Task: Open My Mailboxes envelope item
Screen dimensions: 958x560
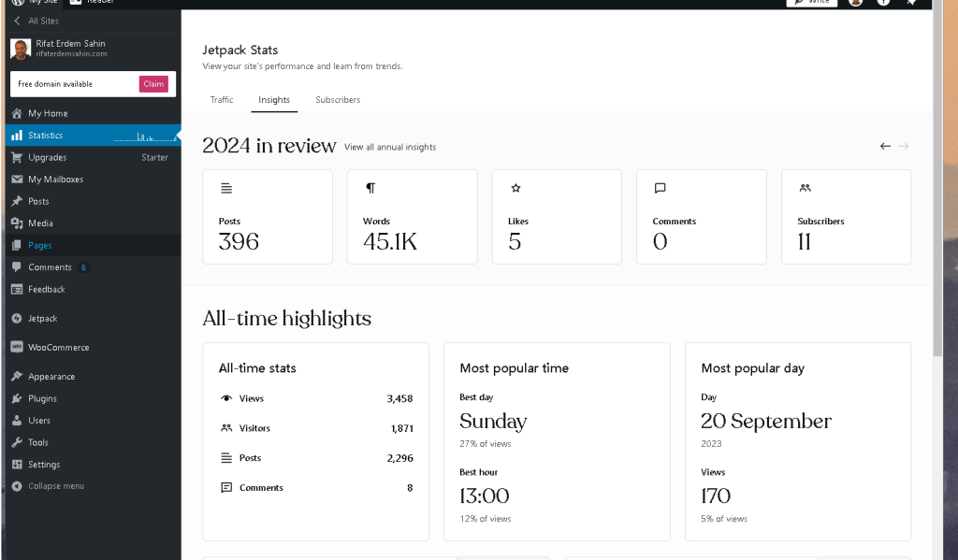Action: 93,179
